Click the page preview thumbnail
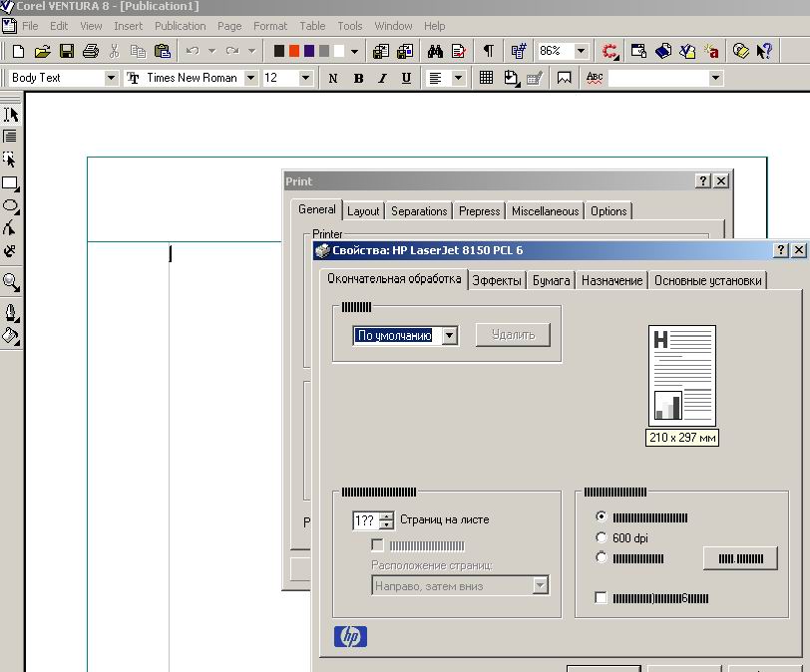 click(x=682, y=375)
